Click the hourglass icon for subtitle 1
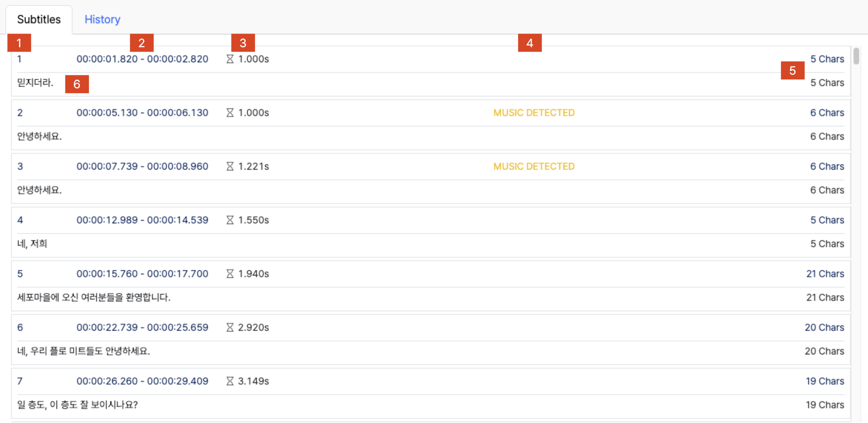Viewport: 868px width, 423px height. 230,59
